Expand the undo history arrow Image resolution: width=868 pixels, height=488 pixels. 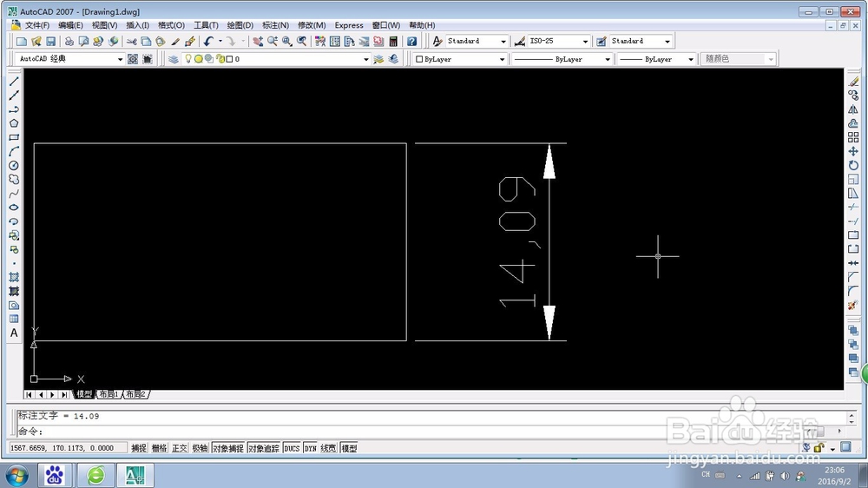(220, 41)
